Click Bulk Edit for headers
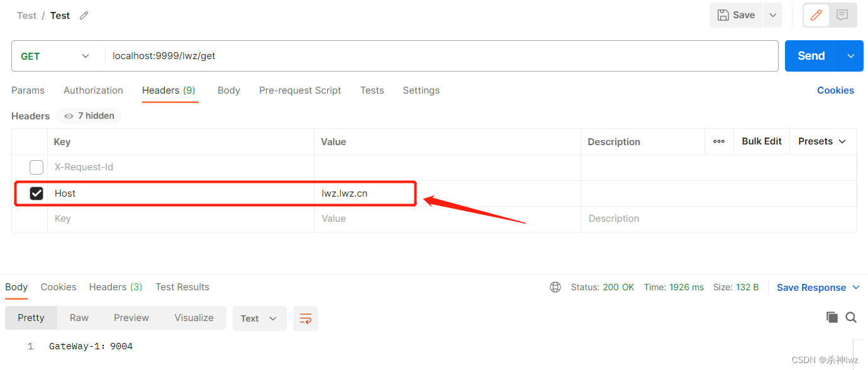 [762, 141]
